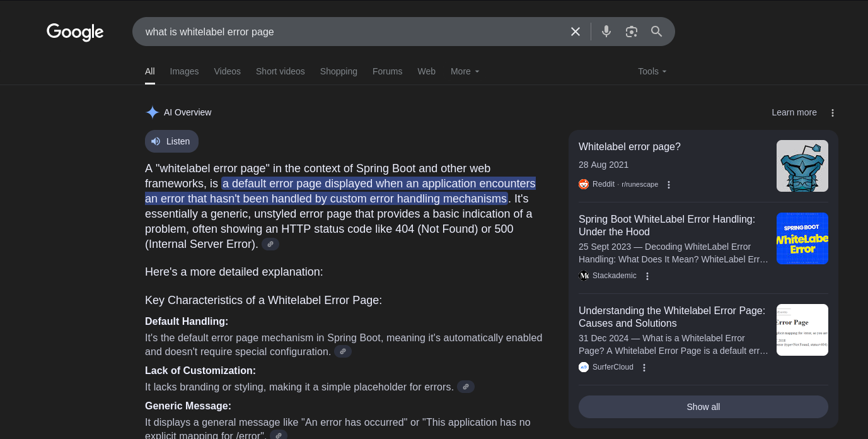Open source link after 'placeholder for errors'
Image resolution: width=868 pixels, height=439 pixels.
tap(466, 387)
